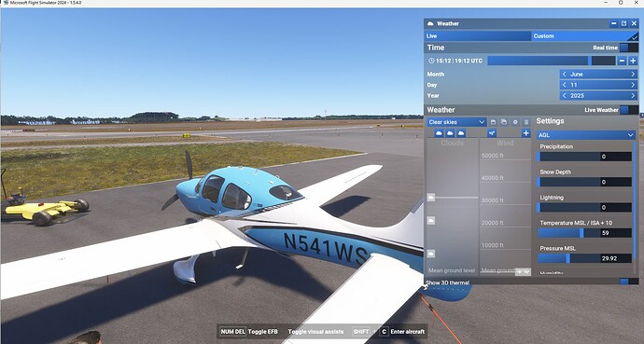Switch to the Live tab

478,36
